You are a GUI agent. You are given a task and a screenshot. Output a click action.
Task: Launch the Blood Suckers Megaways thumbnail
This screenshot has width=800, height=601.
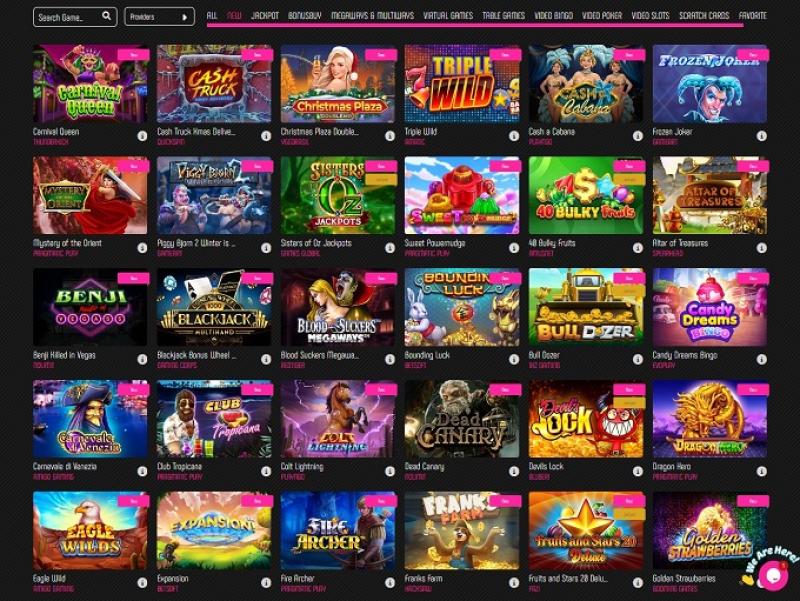(x=338, y=307)
